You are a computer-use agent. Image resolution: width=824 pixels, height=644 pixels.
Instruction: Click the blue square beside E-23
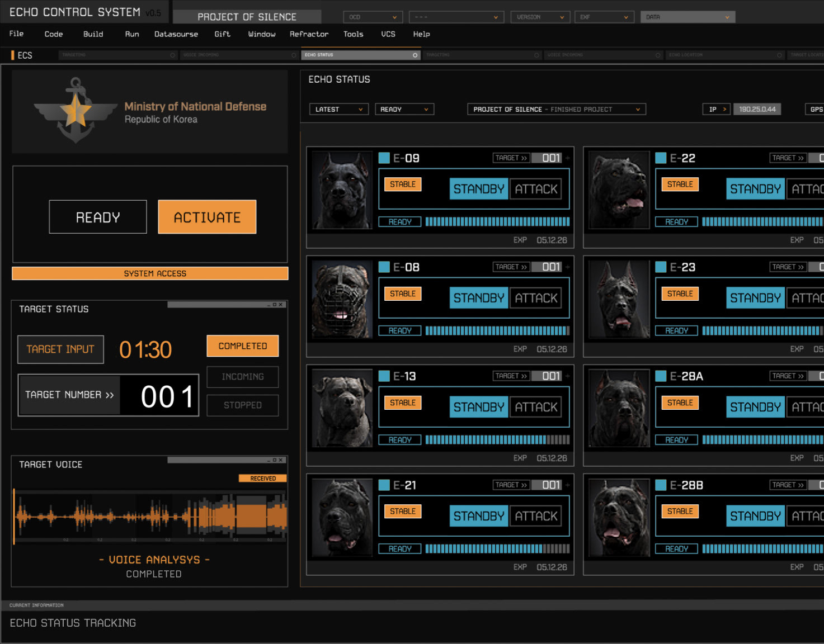(661, 267)
